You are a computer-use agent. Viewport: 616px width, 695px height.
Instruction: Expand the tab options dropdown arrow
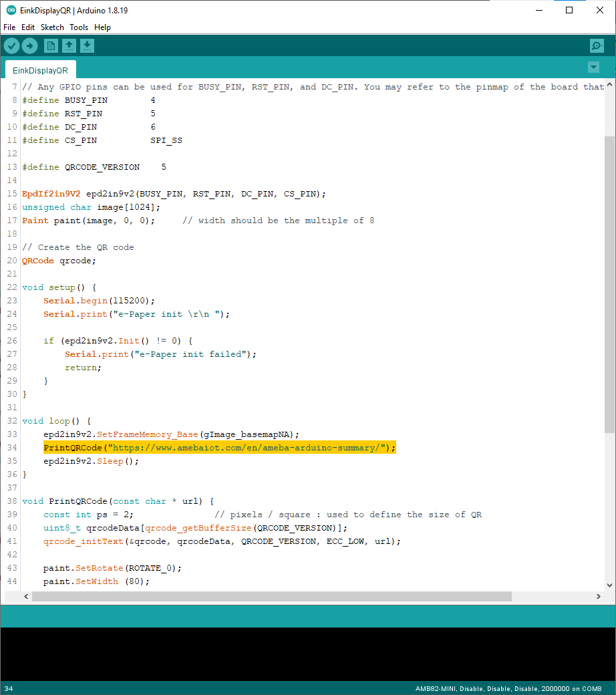pos(593,67)
